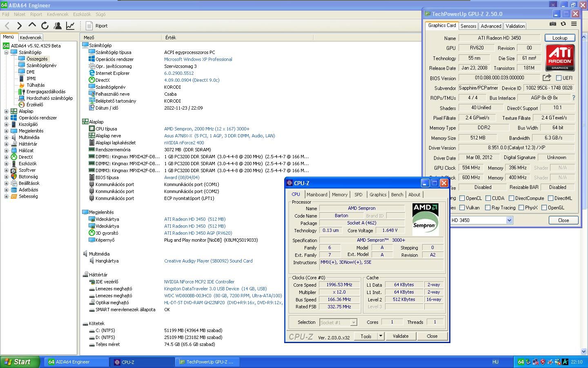588x368 pixels.
Task: Expand the Megjelenítés tree node
Action: click(x=6, y=131)
